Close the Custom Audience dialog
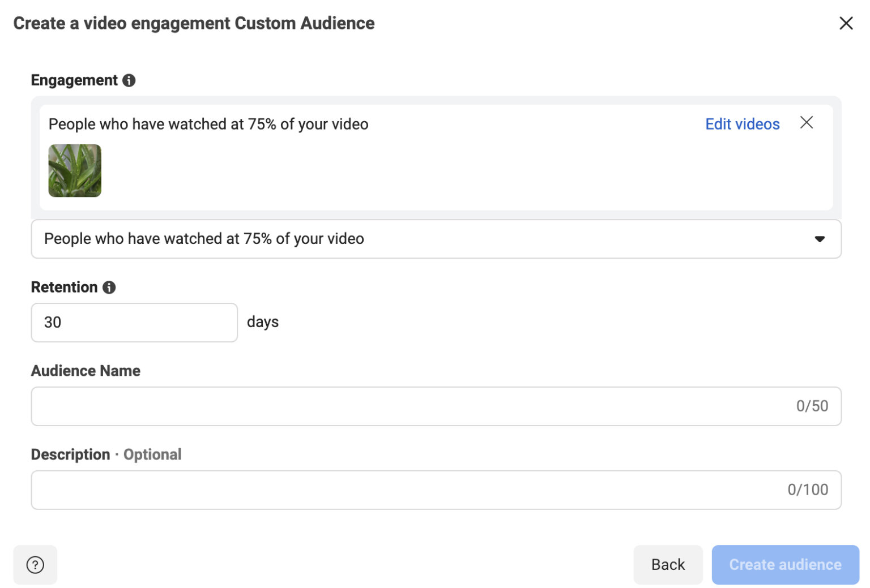 click(x=846, y=23)
